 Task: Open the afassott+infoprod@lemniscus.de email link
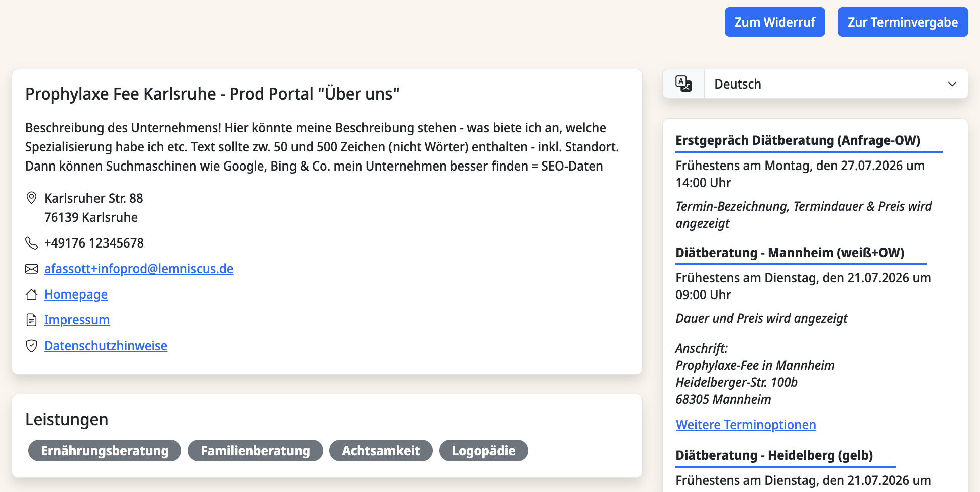(x=139, y=269)
